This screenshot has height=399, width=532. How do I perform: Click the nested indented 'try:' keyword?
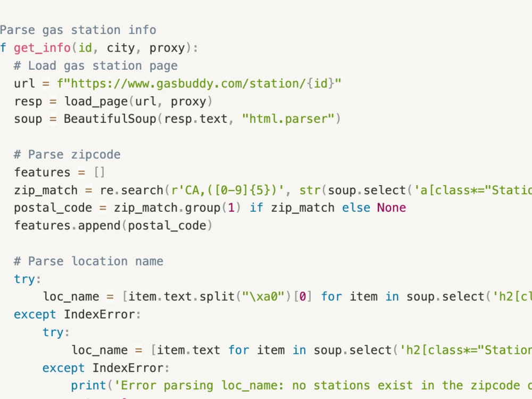56,332
